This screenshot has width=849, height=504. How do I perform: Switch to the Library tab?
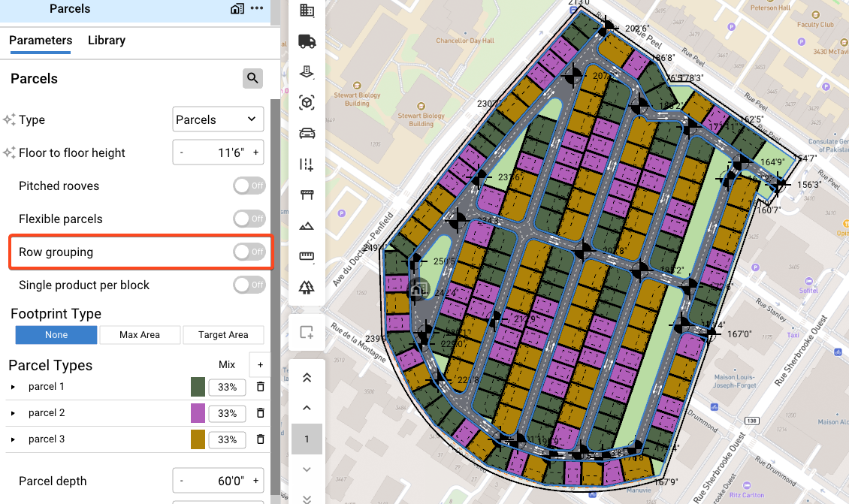click(x=107, y=41)
